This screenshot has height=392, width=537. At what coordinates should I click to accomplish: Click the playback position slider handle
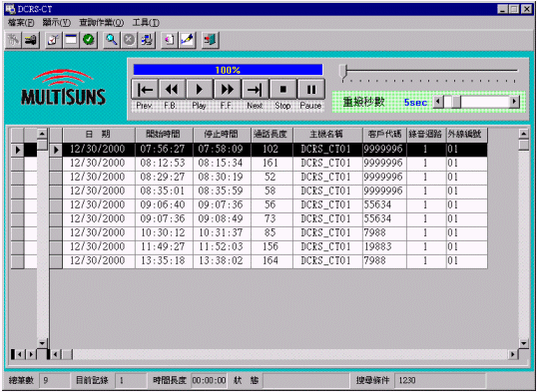(343, 72)
